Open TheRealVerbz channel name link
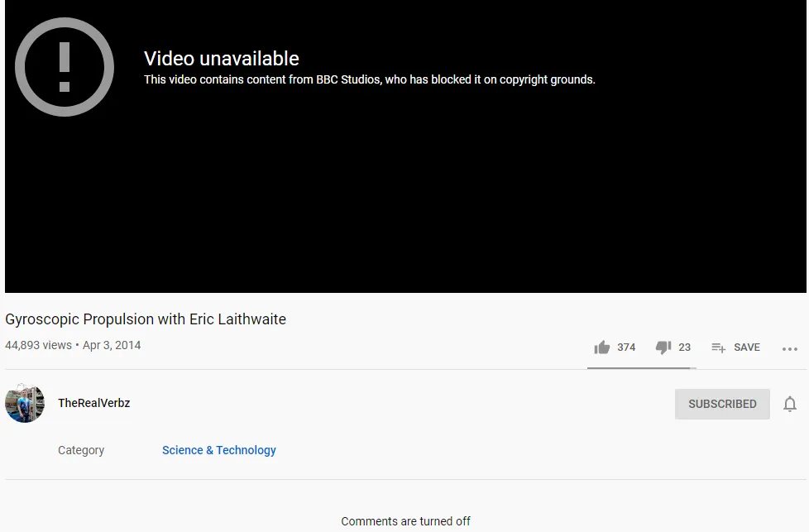The height and width of the screenshot is (532, 809). click(x=94, y=403)
